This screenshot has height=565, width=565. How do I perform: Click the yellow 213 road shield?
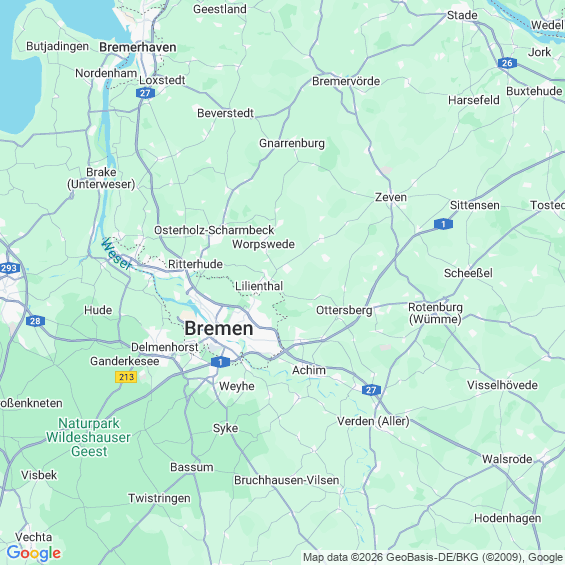click(126, 377)
